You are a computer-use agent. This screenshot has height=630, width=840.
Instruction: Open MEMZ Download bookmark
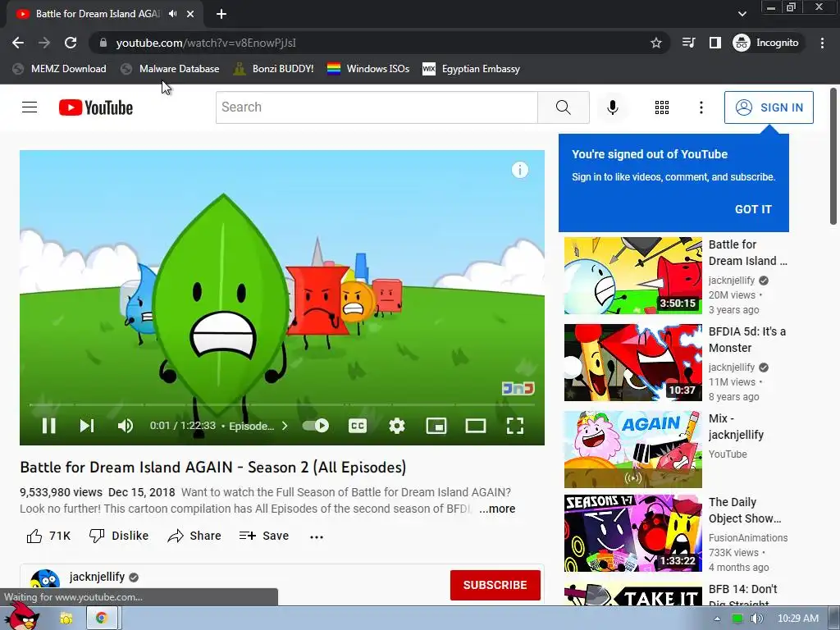(x=59, y=69)
